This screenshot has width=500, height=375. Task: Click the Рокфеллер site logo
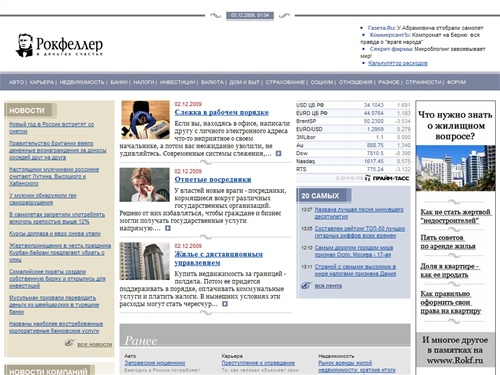click(59, 45)
